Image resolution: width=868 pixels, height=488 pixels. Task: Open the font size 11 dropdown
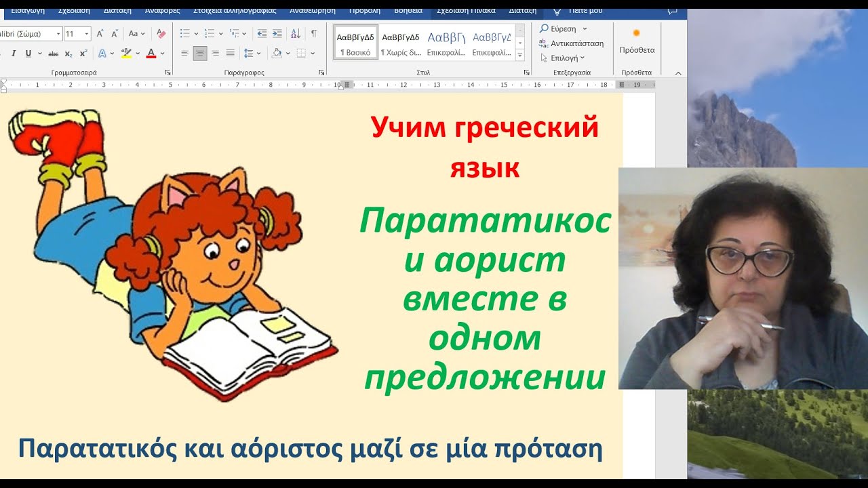coord(87,33)
